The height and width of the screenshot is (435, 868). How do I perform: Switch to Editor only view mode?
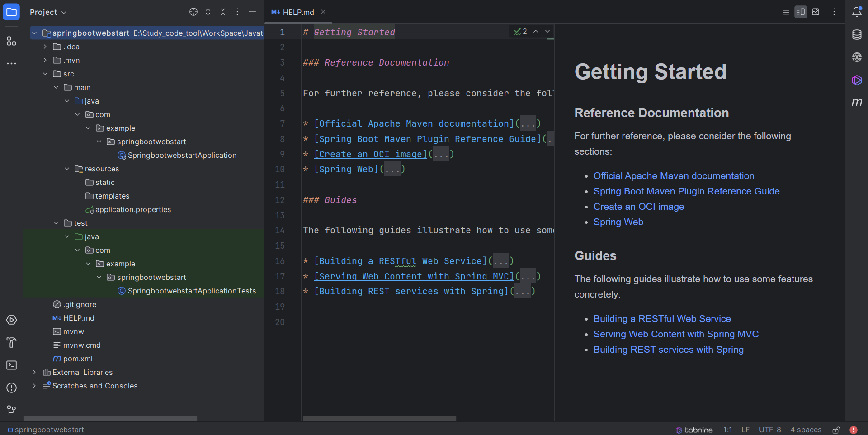(786, 12)
